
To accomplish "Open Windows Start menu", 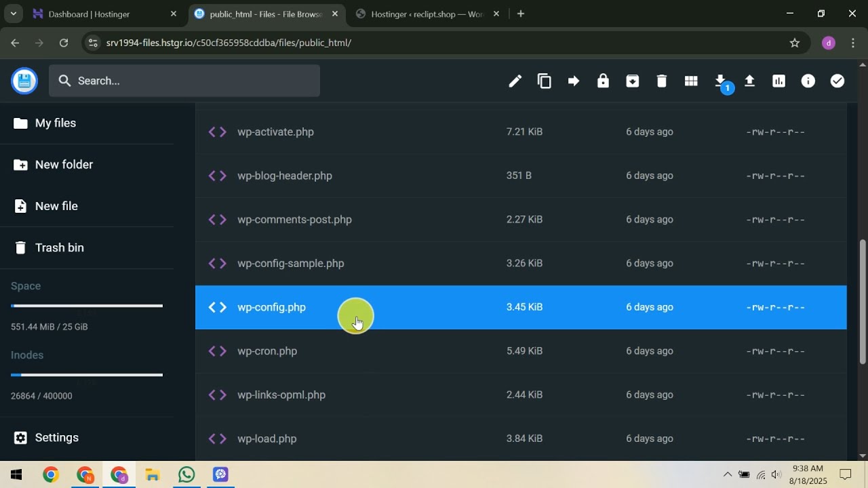I will point(16,474).
